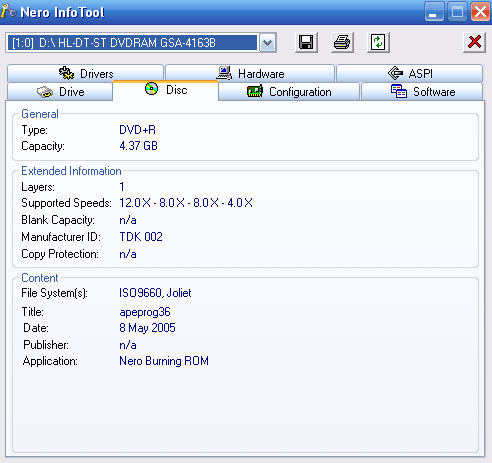This screenshot has height=463, width=492.
Task: Click the Nero InfoTool title bar icon
Action: tap(8, 12)
